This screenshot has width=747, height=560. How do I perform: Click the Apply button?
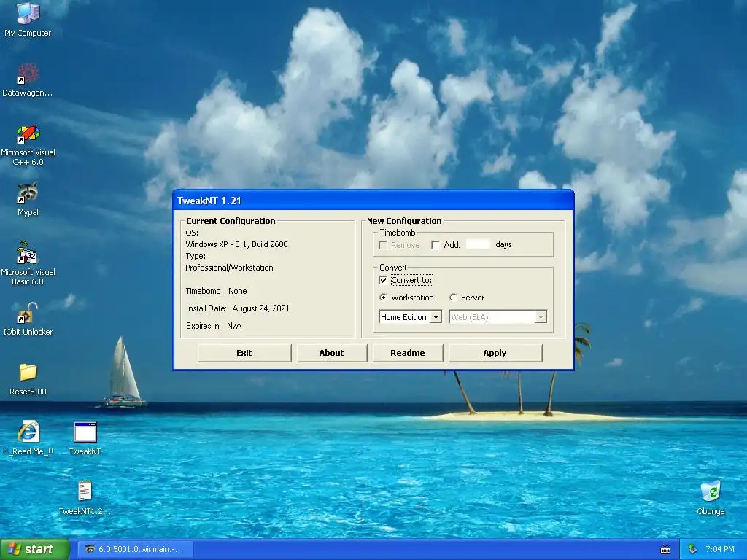coord(495,353)
